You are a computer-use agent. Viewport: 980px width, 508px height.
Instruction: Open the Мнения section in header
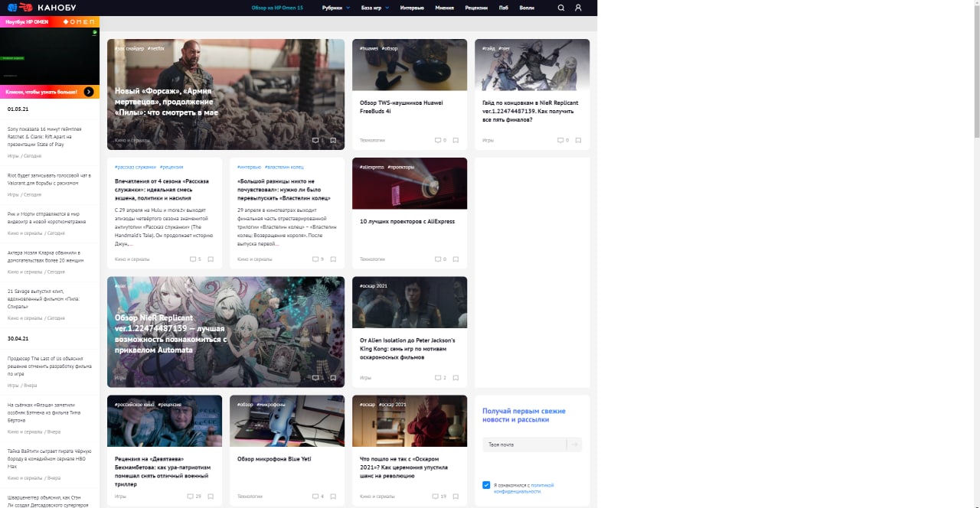(444, 8)
